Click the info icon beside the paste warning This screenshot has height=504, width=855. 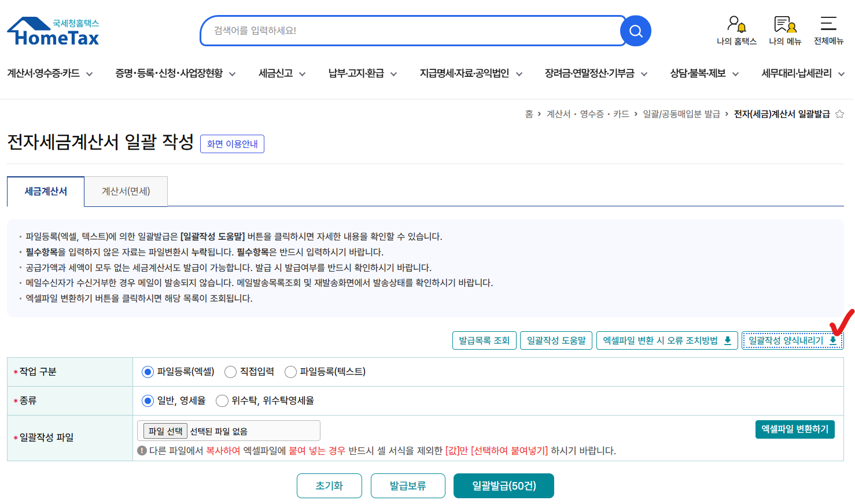click(142, 451)
